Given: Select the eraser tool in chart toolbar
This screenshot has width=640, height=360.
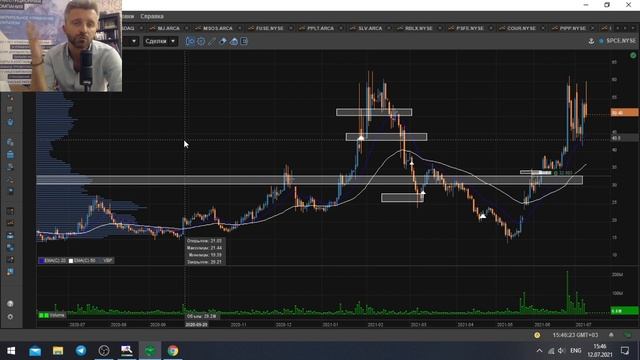Looking at the screenshot, I should pyautogui.click(x=223, y=41).
